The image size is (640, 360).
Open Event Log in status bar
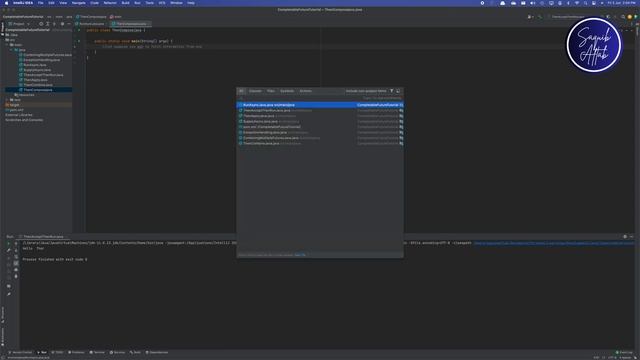tap(624, 352)
